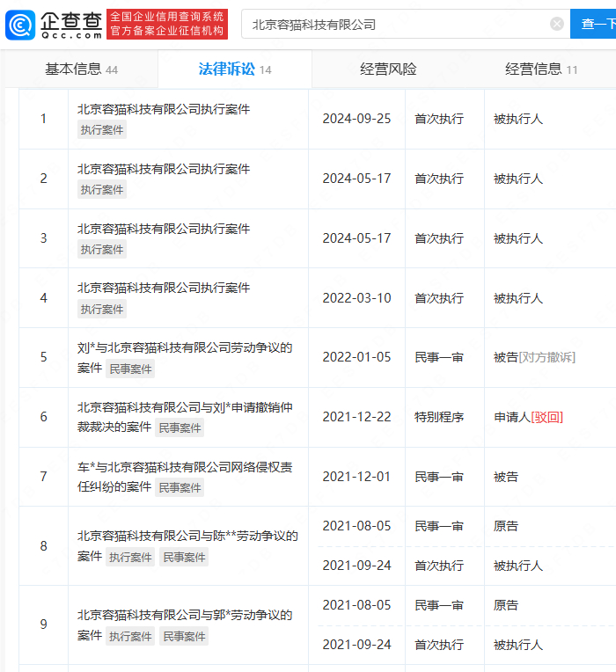The width and height of the screenshot is (616, 672).
Task: Click the 执行案件 tag in row 4
Action: pyautogui.click(x=102, y=309)
